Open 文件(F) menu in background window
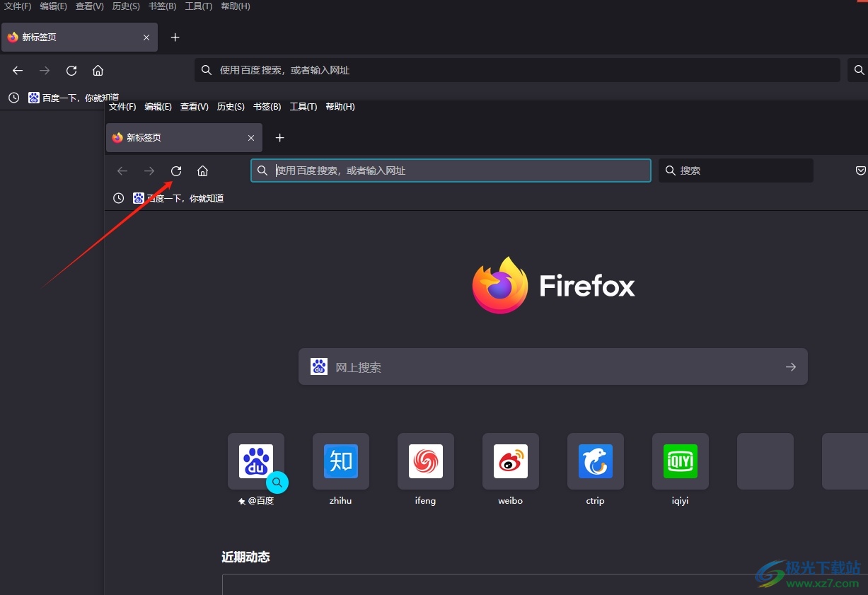This screenshot has width=868, height=595. click(x=18, y=6)
